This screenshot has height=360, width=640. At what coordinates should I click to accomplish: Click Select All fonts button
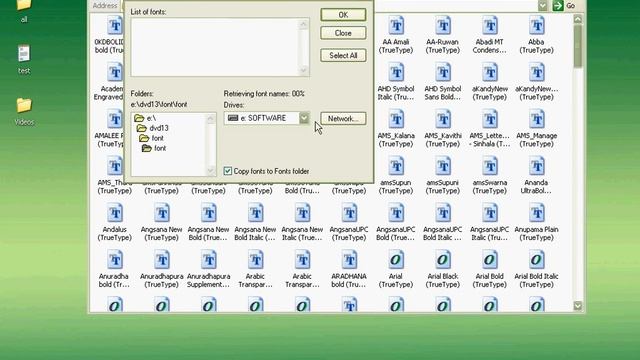tap(343, 56)
